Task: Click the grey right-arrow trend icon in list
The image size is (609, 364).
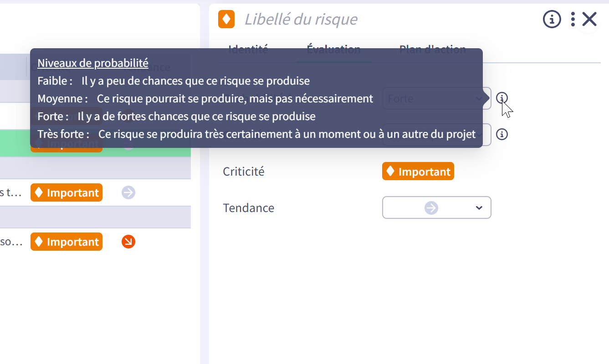Action: tap(128, 193)
